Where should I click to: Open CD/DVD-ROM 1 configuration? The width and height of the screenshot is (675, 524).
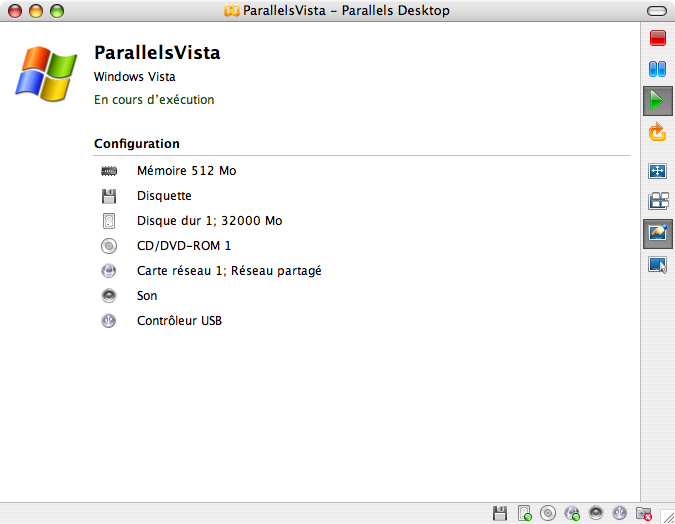coord(184,246)
